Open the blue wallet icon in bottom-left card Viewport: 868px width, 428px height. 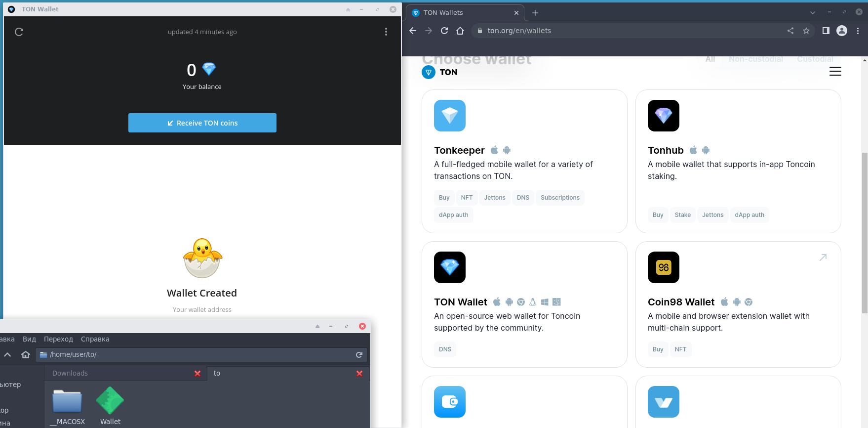(450, 402)
